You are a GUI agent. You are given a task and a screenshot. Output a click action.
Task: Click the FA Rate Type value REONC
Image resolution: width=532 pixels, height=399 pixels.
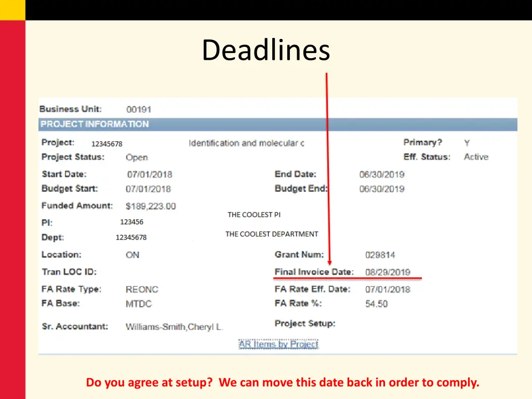coord(142,290)
